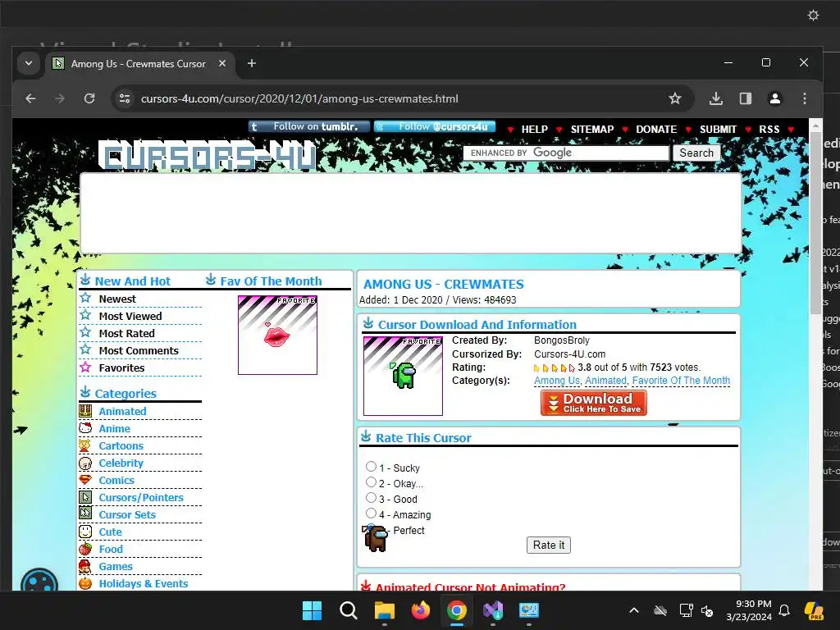Screen dimensions: 840x630
Task: Open SITEMAP in the top menu
Action: 592,129
